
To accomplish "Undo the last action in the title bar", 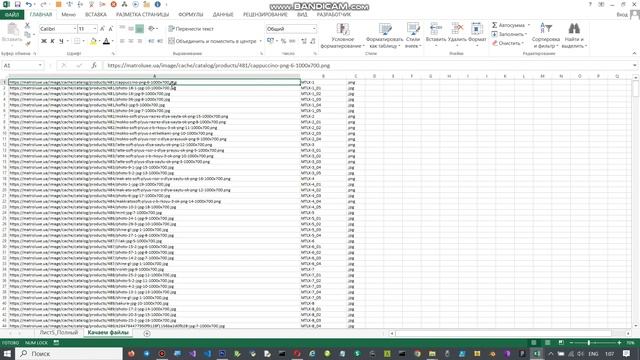I will pyautogui.click(x=29, y=4).
